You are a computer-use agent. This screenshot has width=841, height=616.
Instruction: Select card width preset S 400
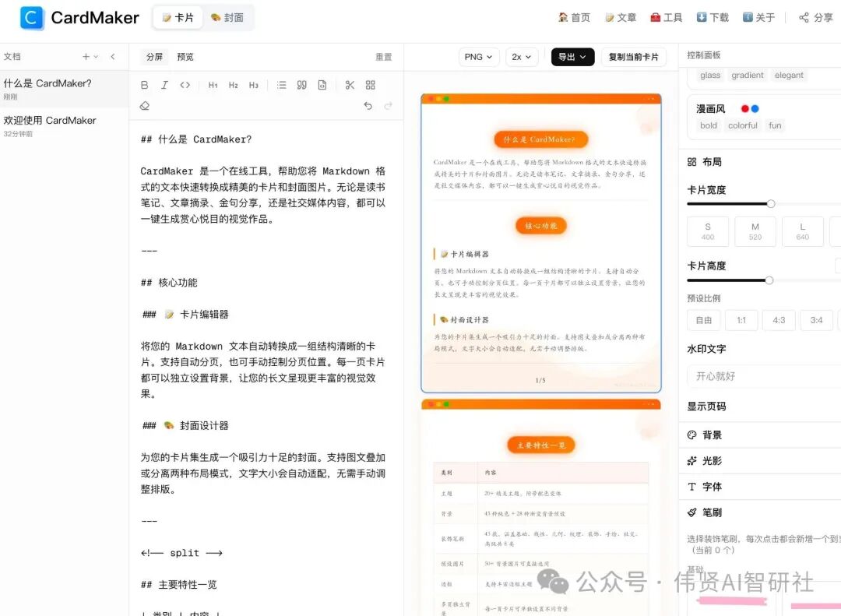(708, 231)
